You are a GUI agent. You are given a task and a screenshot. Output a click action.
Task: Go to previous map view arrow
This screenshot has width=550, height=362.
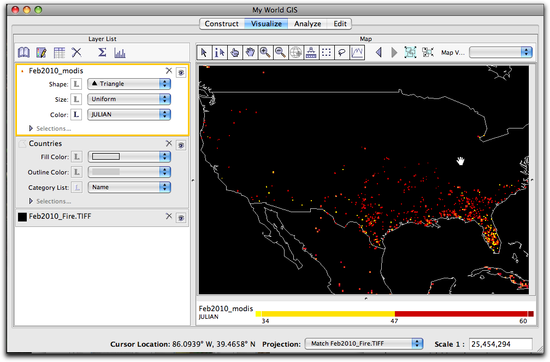pyautogui.click(x=378, y=53)
